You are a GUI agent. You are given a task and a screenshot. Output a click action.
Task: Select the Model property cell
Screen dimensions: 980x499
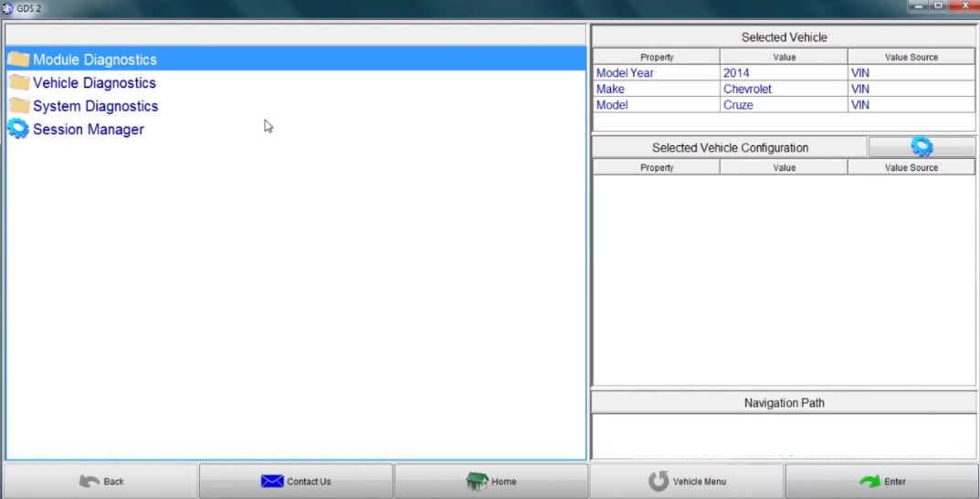point(657,105)
